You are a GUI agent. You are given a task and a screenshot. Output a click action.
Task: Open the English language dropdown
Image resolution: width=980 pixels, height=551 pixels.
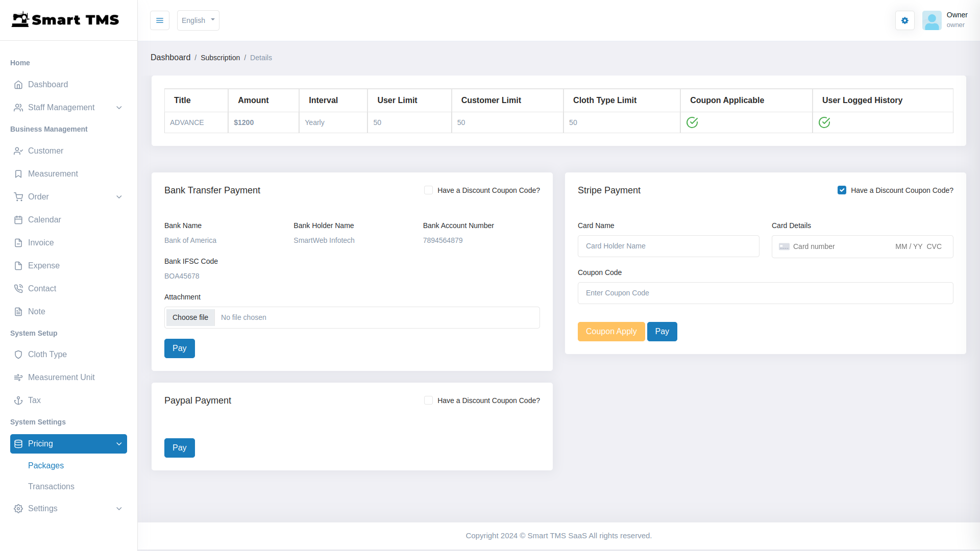pos(198,20)
